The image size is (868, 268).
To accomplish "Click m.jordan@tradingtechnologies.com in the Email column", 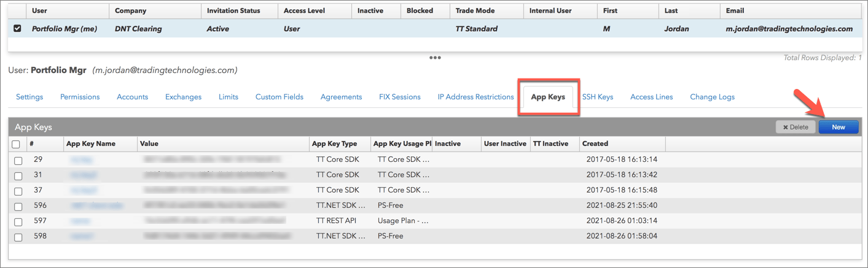I will [789, 28].
